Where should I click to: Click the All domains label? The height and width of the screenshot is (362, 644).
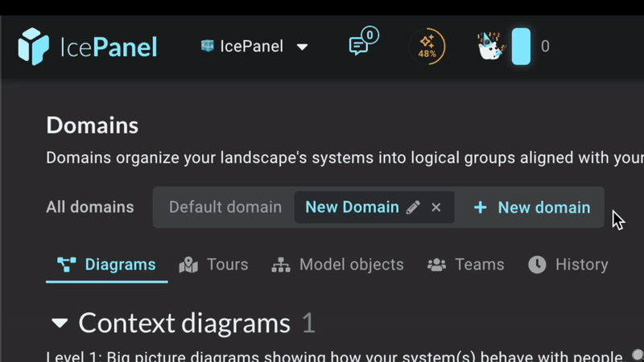click(x=90, y=208)
